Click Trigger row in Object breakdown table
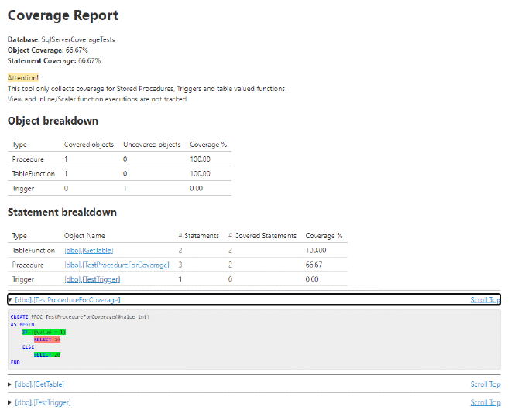Screen dimensions: 511x420 pos(119,188)
